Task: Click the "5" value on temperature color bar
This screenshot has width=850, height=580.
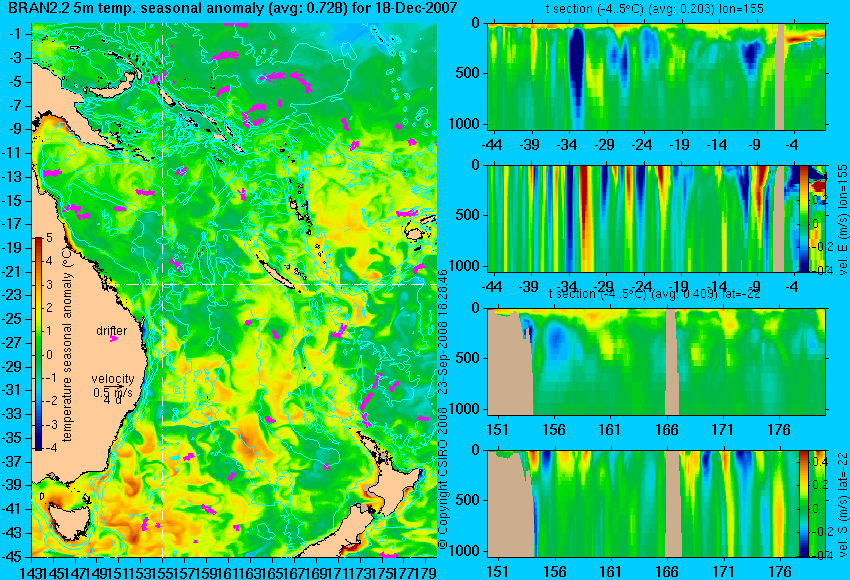Action: click(x=49, y=238)
